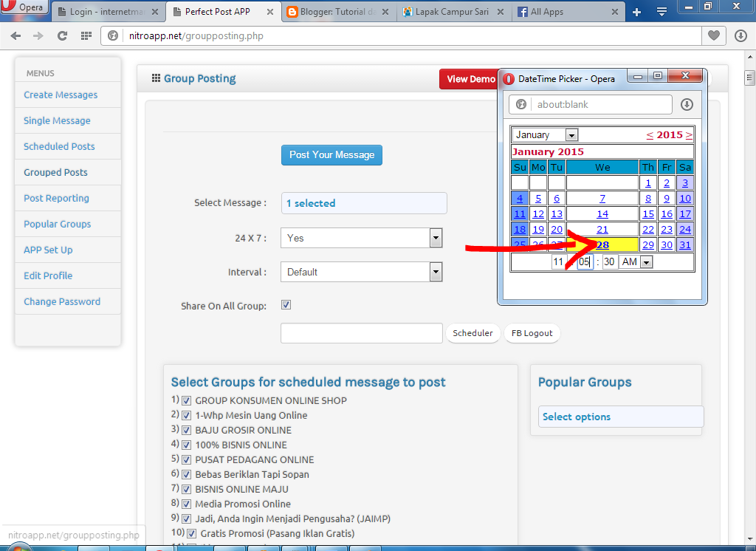Open the January month dropdown
756x551 pixels.
545,135
